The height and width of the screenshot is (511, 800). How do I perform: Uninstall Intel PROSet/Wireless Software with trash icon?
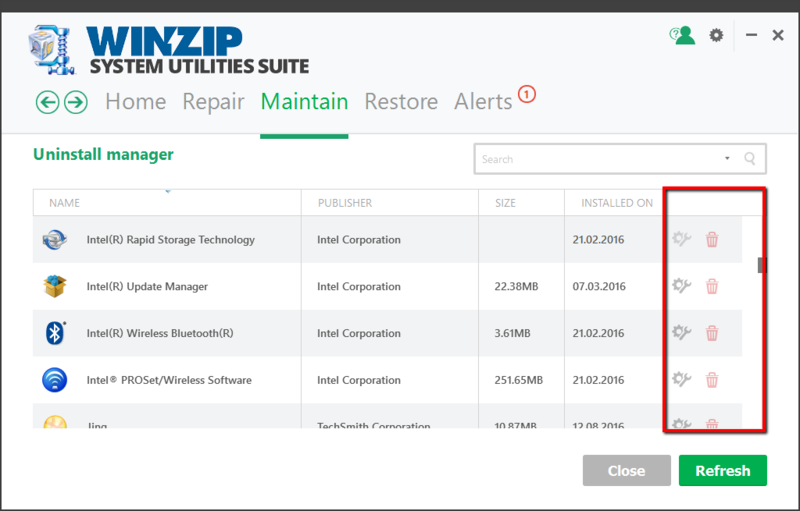point(712,380)
